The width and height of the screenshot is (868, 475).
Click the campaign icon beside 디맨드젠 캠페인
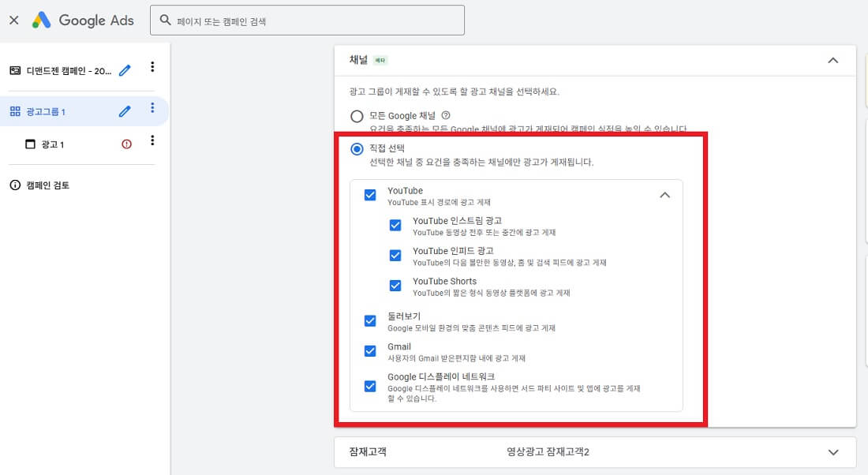pos(15,70)
